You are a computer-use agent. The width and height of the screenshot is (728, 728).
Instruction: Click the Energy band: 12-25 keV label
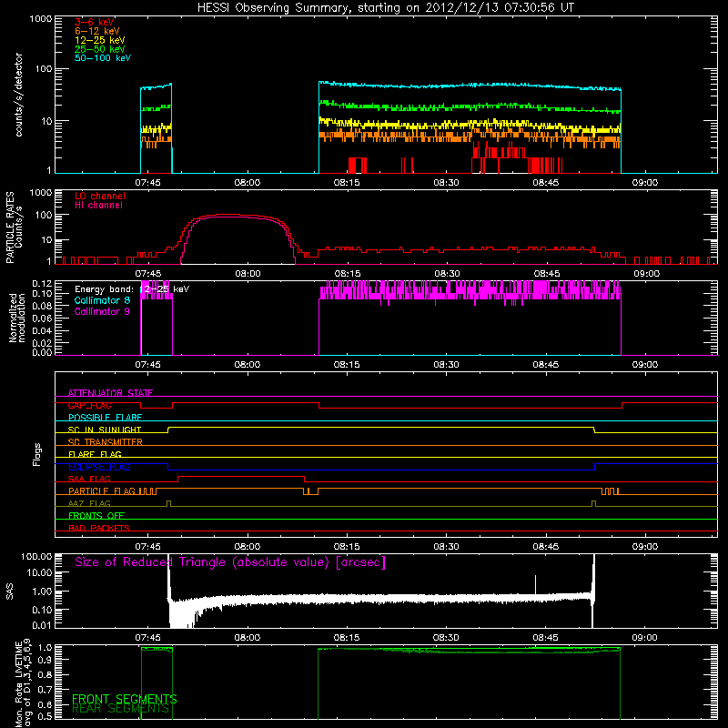point(132,289)
